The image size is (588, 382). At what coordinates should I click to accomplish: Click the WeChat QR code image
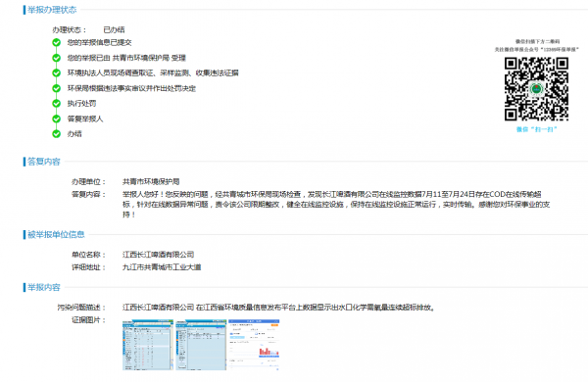[x=536, y=89]
